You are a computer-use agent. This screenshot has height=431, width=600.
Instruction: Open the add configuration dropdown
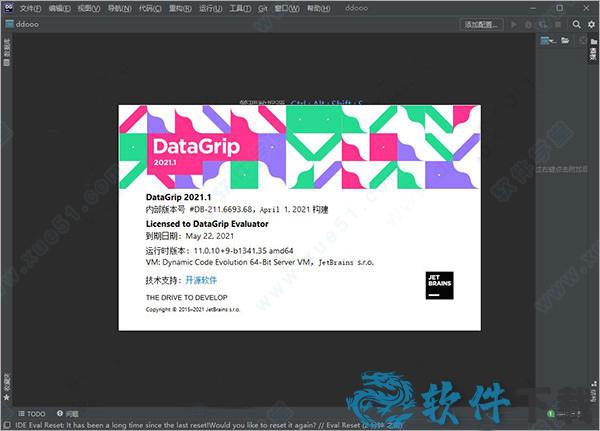[x=481, y=24]
